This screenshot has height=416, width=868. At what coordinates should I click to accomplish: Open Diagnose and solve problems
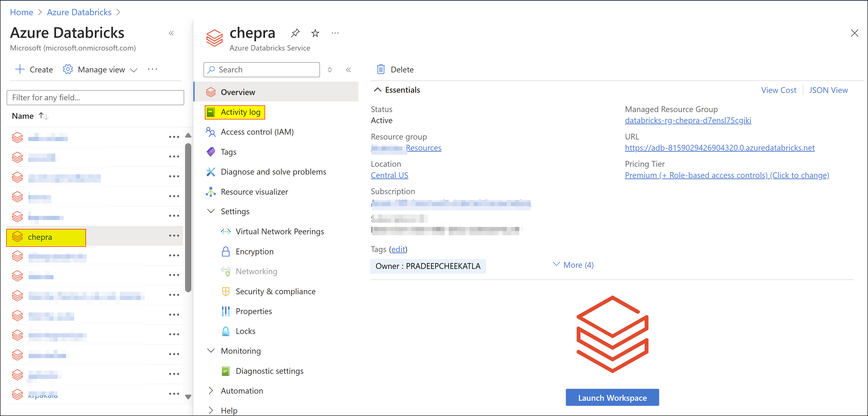pos(273,172)
